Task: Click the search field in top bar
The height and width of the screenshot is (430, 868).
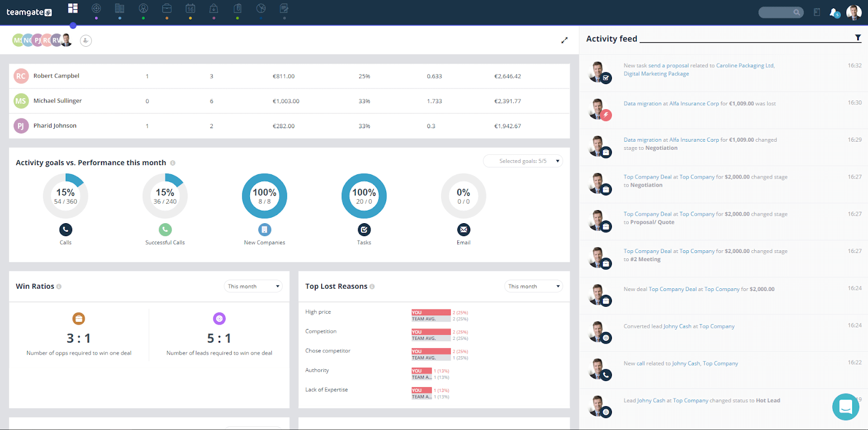Action: (x=777, y=12)
